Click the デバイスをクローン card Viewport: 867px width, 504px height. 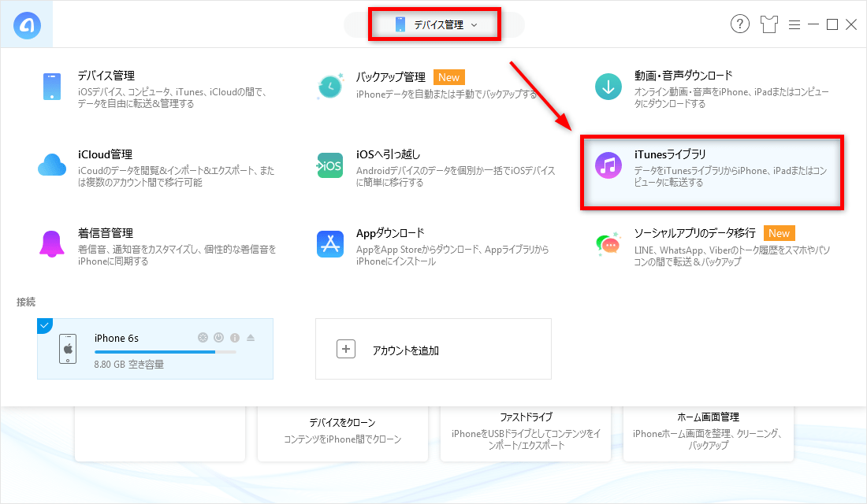(343, 434)
